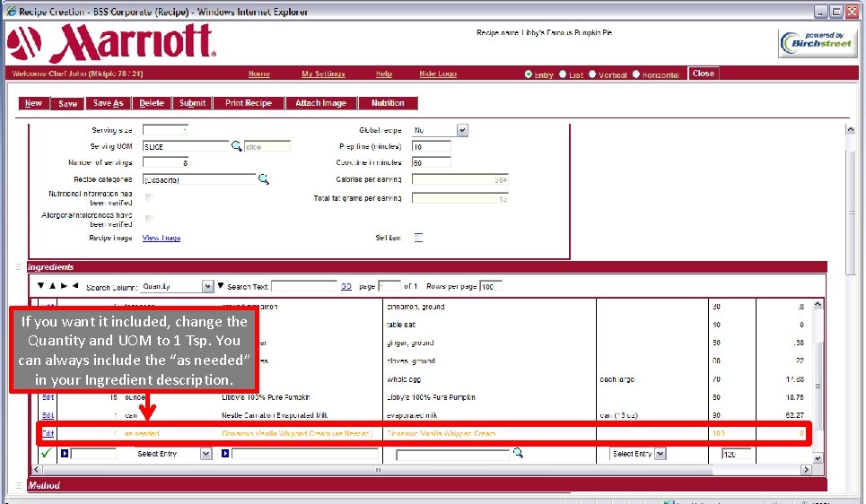Image resolution: width=866 pixels, height=504 pixels.
Task: Open the Serving UOM lookup magnifier
Action: (x=236, y=146)
